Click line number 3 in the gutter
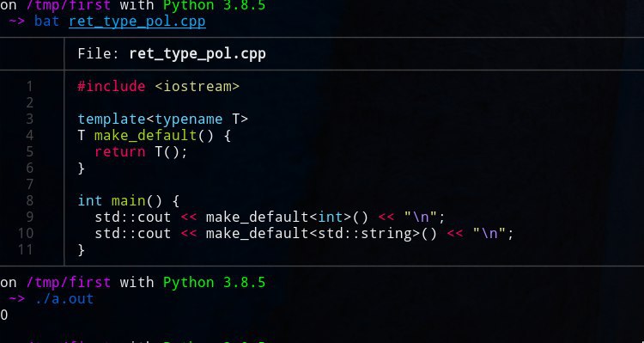 pyautogui.click(x=29, y=119)
